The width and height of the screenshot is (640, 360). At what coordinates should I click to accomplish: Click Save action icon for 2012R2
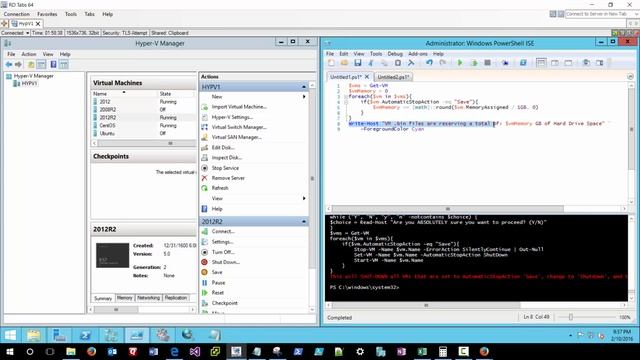(x=205, y=272)
